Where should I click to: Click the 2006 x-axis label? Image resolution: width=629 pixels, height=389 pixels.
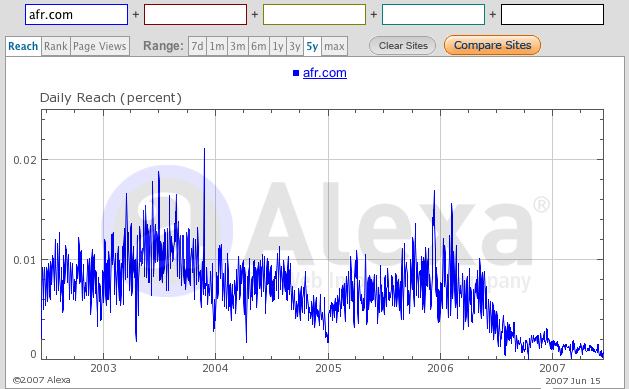click(x=440, y=368)
